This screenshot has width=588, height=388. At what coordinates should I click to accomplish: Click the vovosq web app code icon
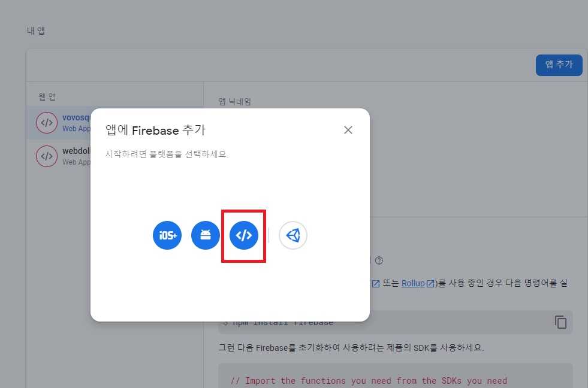pos(47,123)
